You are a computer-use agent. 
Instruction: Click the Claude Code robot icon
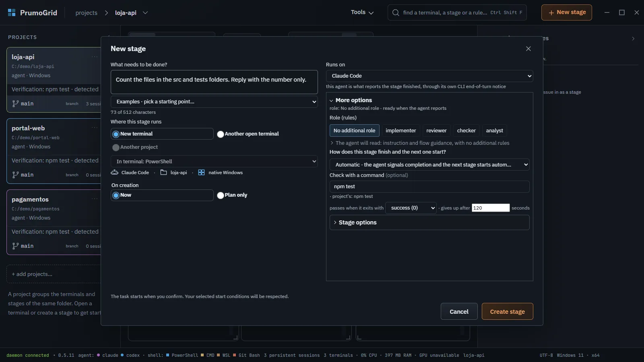(x=115, y=173)
